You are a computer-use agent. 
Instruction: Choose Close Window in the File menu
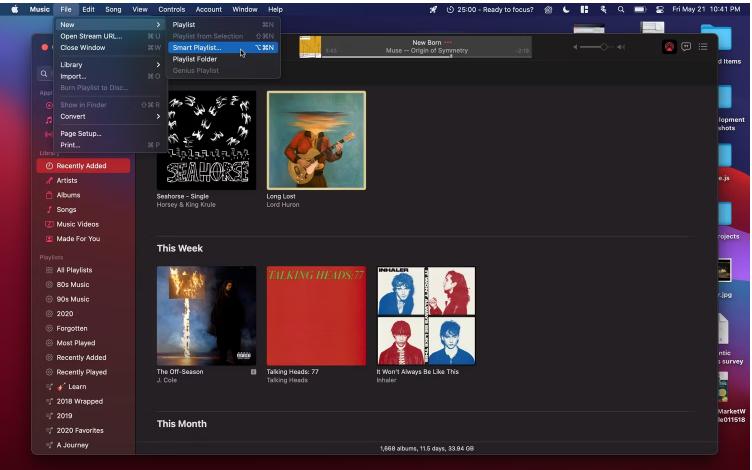point(110,47)
